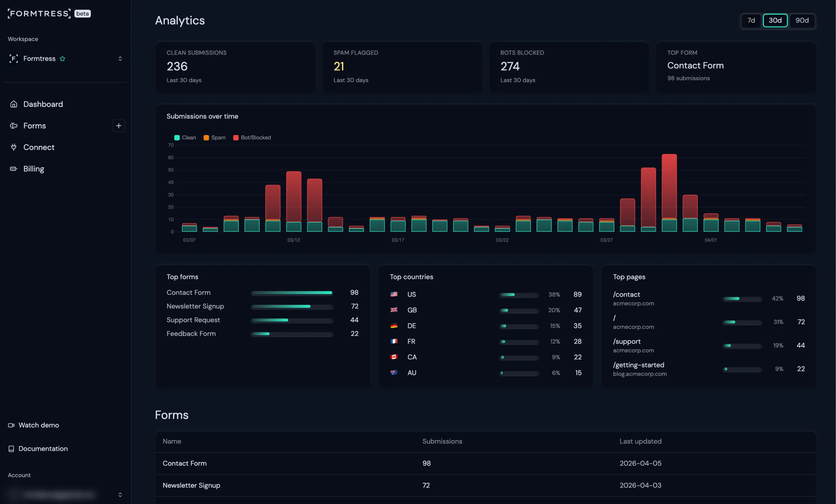Screen dimensions: 836x504
Task: Open Newsletter Signup row in Forms table
Action: click(191, 485)
